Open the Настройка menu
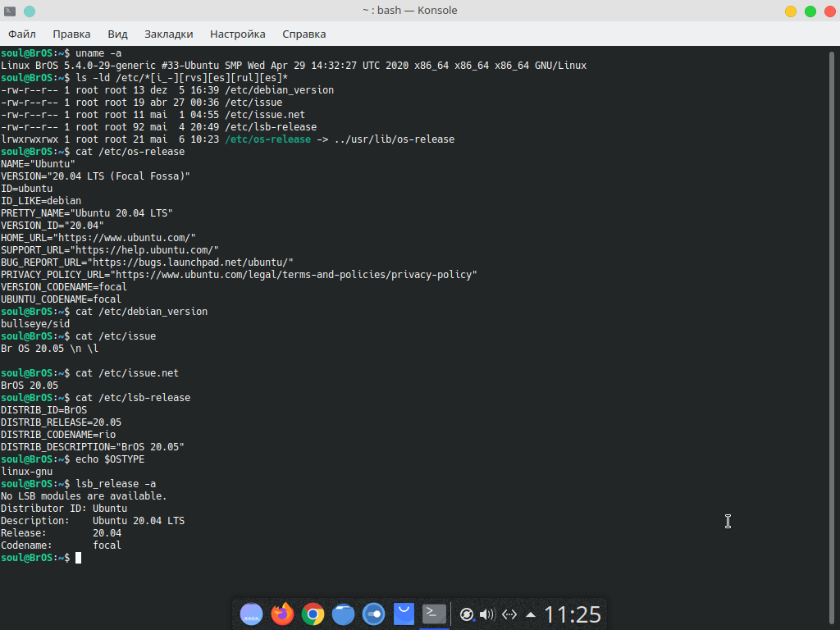The height and width of the screenshot is (630, 840). coord(237,34)
